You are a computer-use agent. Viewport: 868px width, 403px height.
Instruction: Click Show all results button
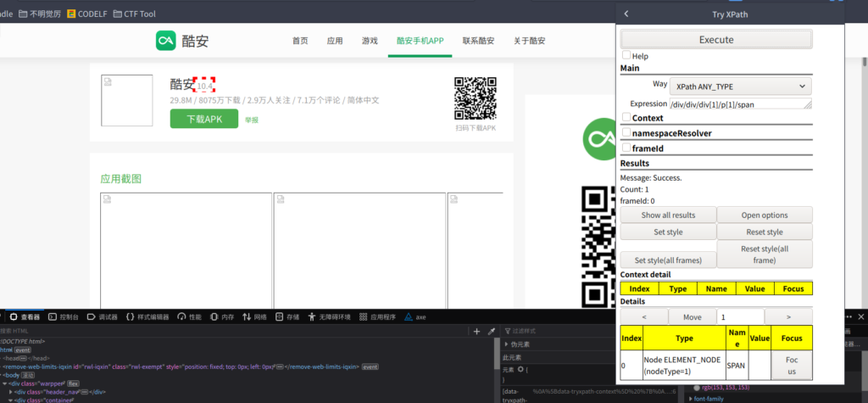coord(668,215)
